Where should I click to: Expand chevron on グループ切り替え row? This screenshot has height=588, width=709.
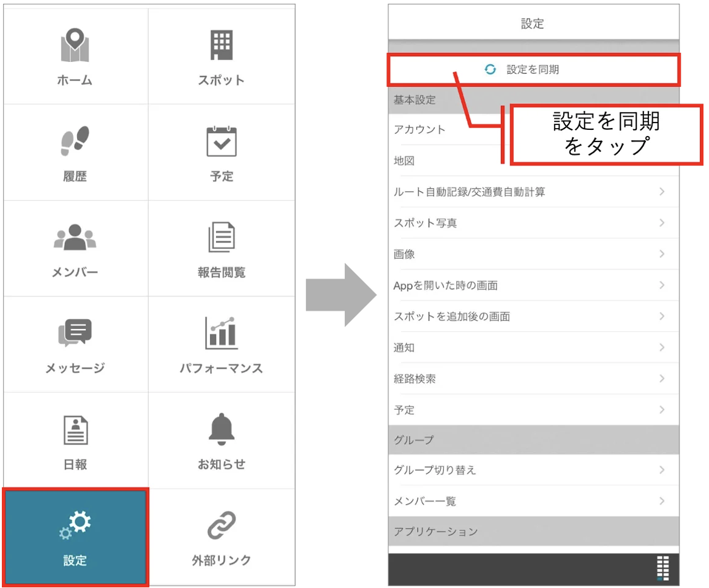pyautogui.click(x=662, y=470)
